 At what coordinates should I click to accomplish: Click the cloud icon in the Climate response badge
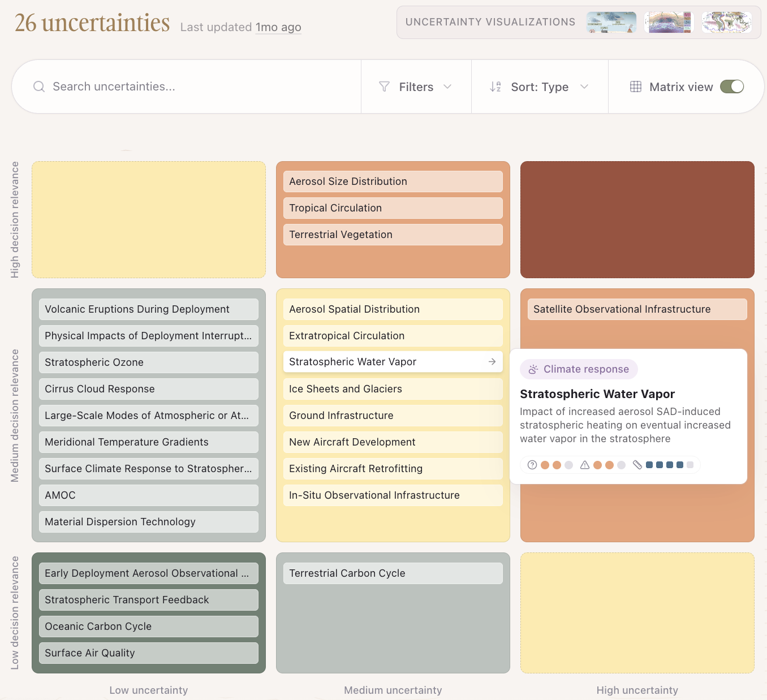coord(532,369)
